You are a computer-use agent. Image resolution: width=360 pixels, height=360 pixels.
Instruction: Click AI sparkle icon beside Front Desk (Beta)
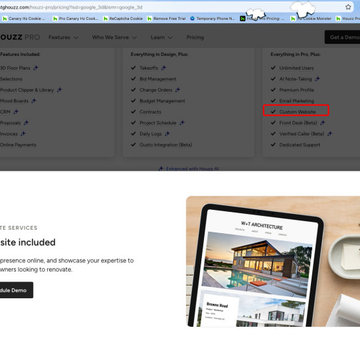[x=322, y=123]
